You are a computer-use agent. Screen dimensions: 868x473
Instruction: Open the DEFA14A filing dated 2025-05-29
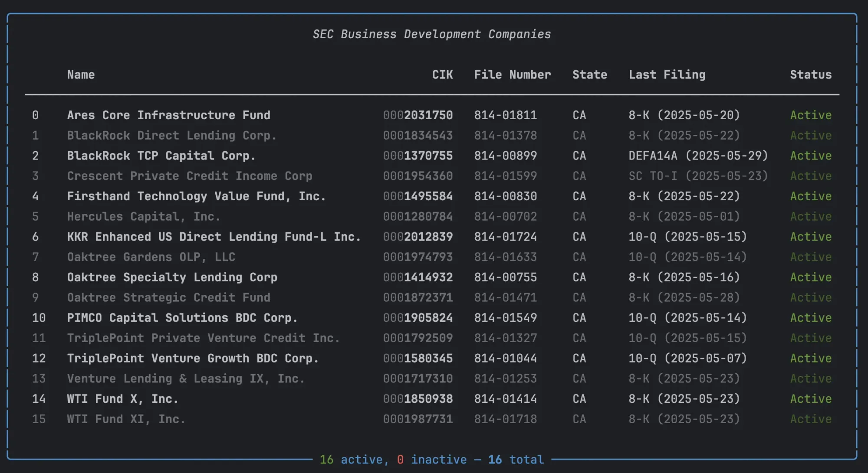pos(698,156)
